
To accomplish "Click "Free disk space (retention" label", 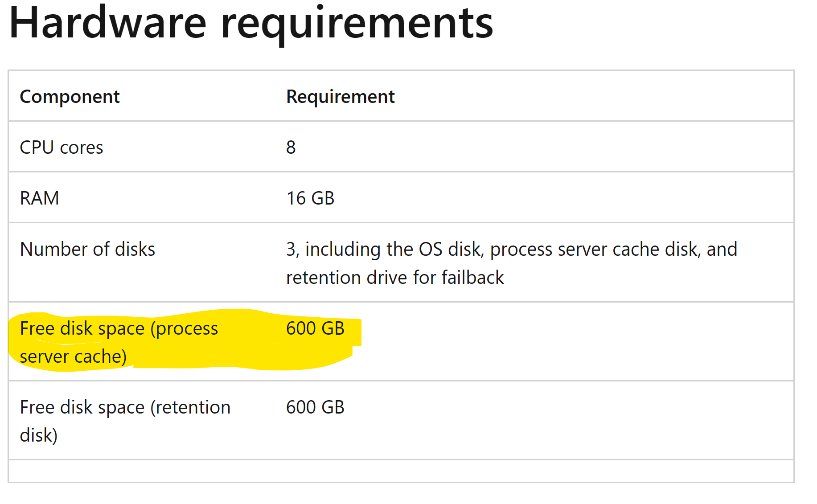I will click(x=125, y=407).
